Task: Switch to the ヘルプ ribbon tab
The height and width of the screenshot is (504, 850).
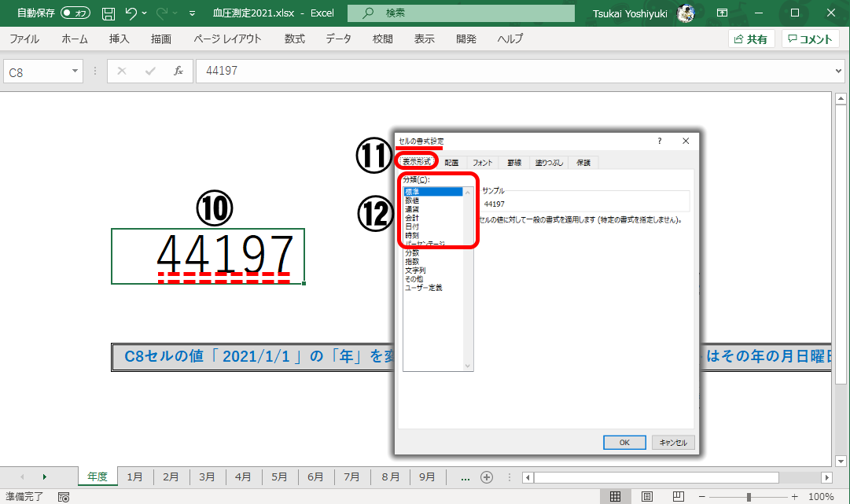Action: click(510, 39)
